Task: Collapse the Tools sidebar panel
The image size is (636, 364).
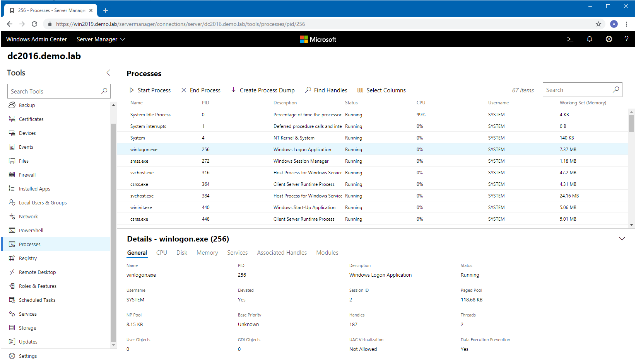Action: coord(108,72)
